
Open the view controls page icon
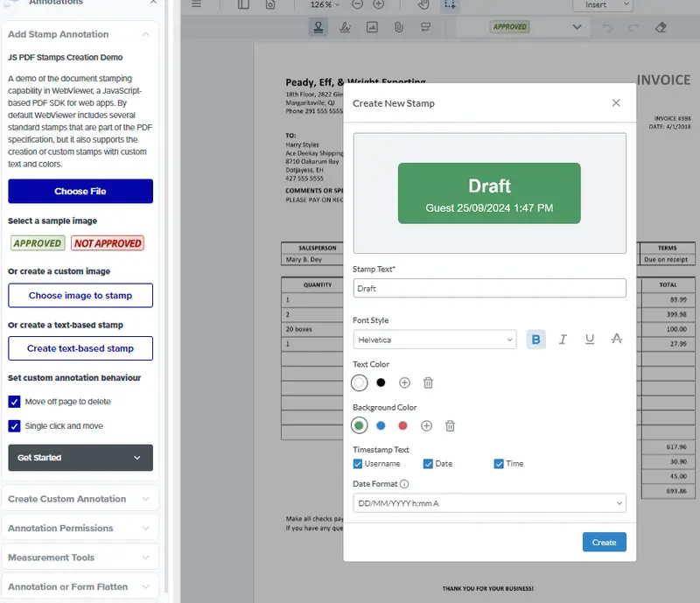click(270, 4)
